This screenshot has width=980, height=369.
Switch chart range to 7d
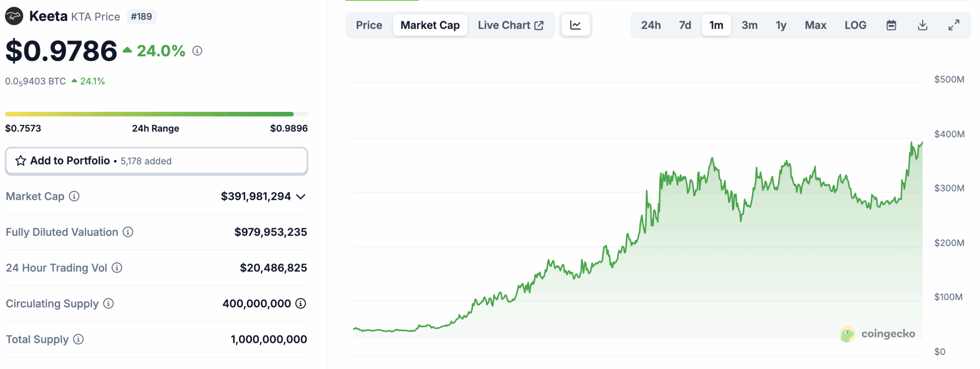point(685,25)
